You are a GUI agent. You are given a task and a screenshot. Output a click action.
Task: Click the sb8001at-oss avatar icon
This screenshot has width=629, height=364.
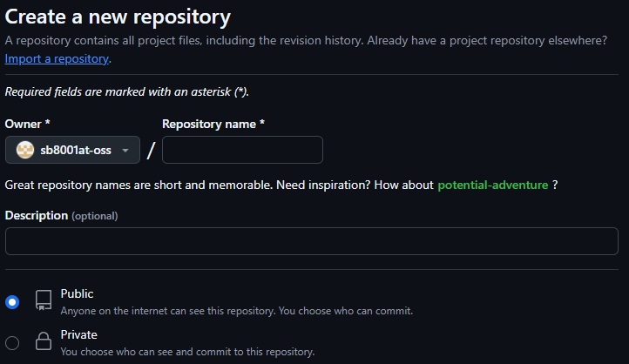pos(25,150)
